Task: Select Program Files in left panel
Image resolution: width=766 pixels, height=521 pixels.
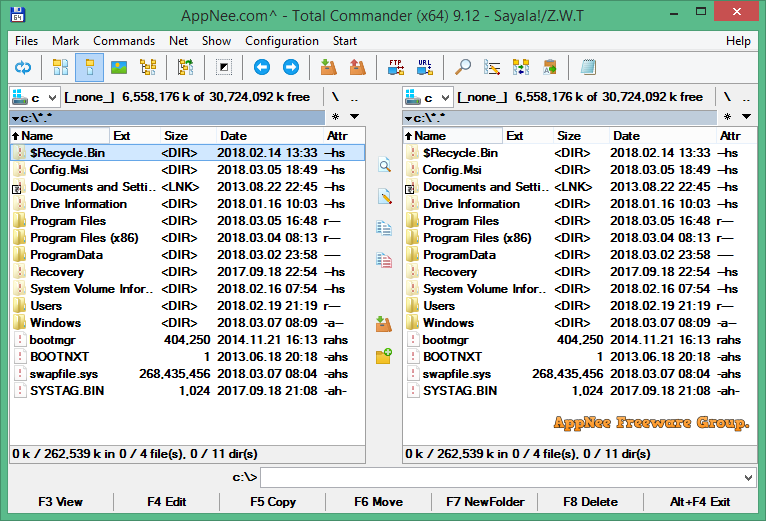Action: 188,221
